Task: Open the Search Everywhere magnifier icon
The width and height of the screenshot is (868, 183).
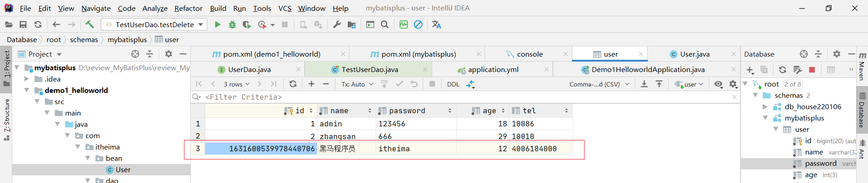Action: [385, 24]
